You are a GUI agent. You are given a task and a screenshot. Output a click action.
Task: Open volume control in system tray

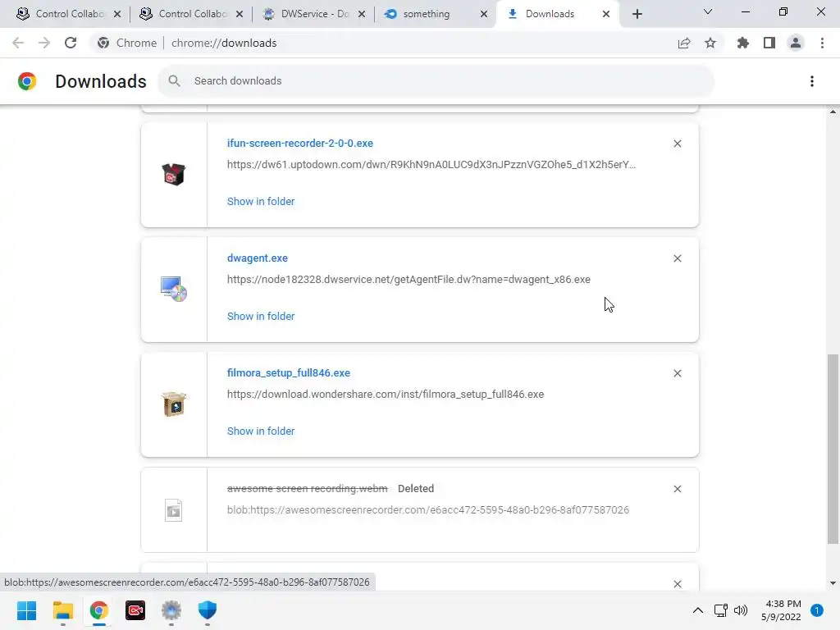click(x=741, y=610)
